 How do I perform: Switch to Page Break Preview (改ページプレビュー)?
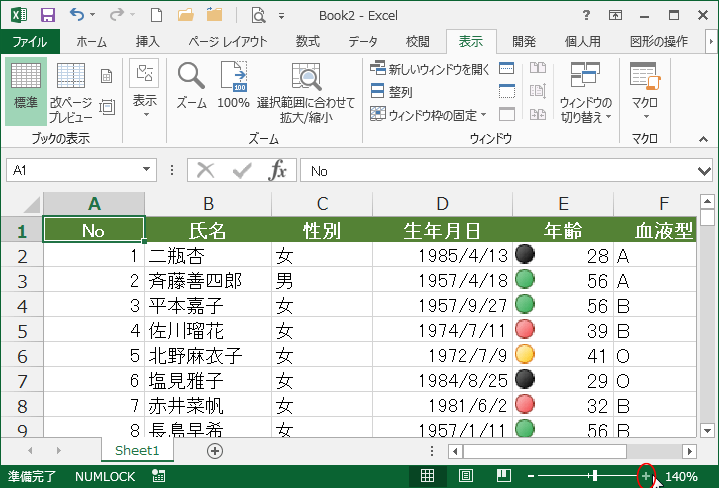70,88
